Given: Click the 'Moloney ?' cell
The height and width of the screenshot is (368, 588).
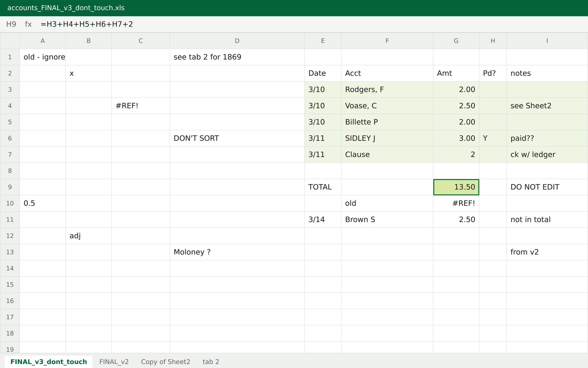Looking at the screenshot, I should coord(237,252).
